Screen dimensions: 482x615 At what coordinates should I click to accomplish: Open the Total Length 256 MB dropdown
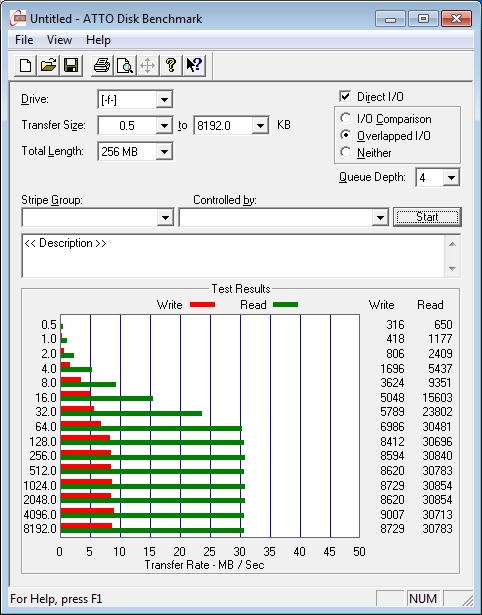(x=164, y=151)
